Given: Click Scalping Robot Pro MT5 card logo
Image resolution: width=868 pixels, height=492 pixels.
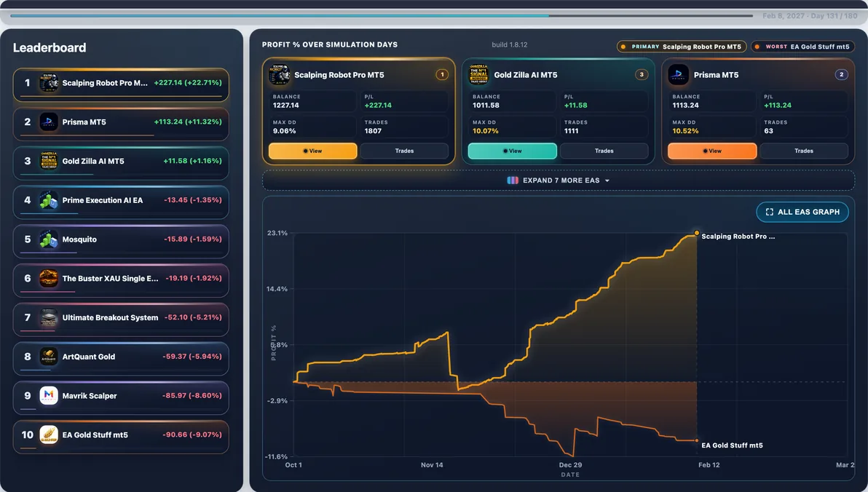Looking at the screenshot, I should [279, 75].
